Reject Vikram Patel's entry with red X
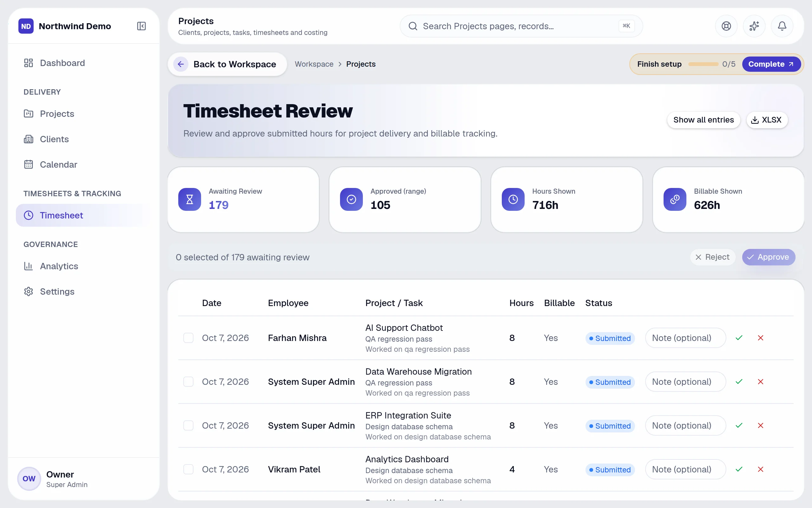The image size is (812, 508). 760,469
